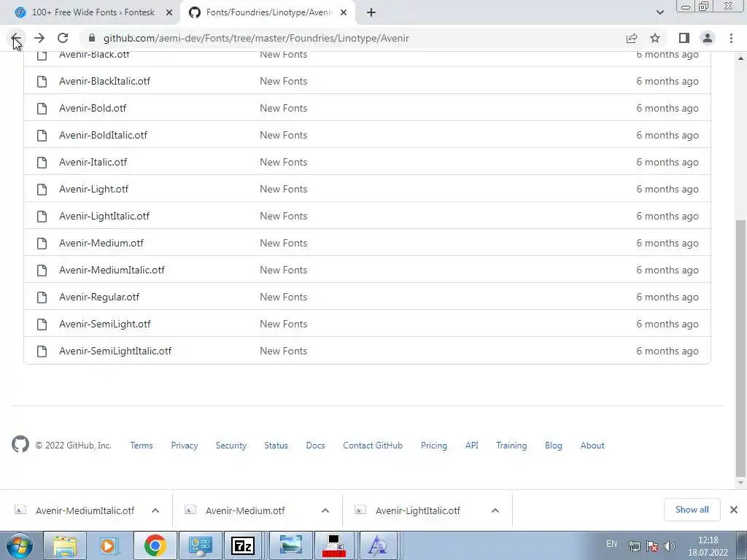Close the downloads bar
The image size is (747, 560).
pos(734,510)
